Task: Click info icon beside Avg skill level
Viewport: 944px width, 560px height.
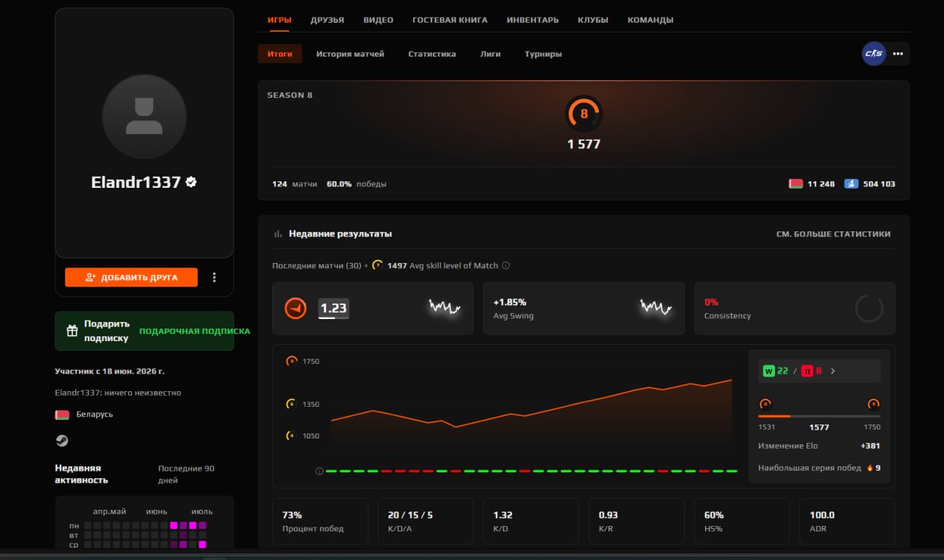Action: click(506, 265)
